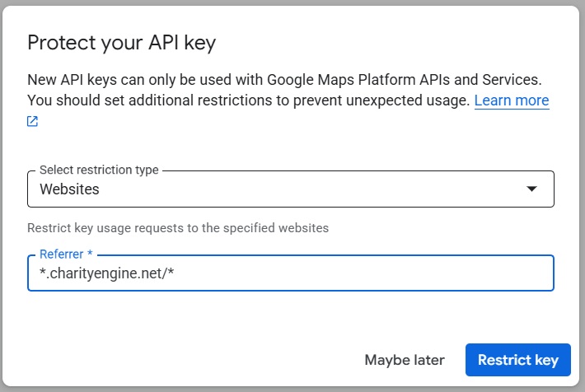Click the "*.charityengine.net/*" text in Referrer field
This screenshot has height=392, width=585.
click(107, 273)
